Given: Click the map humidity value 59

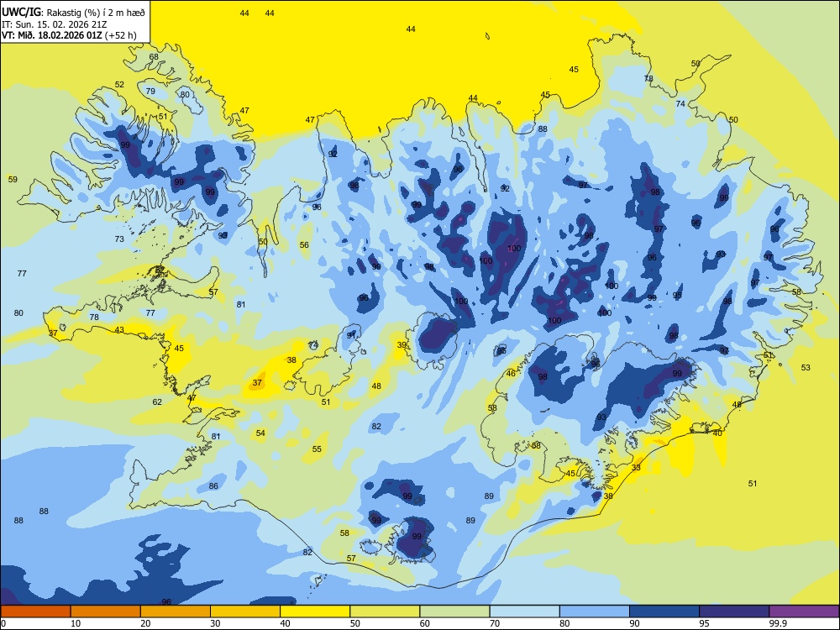Looking at the screenshot, I should coord(13,180).
